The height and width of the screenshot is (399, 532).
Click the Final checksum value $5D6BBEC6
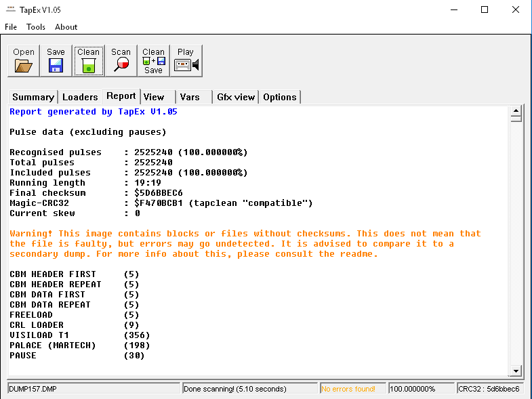pos(159,193)
